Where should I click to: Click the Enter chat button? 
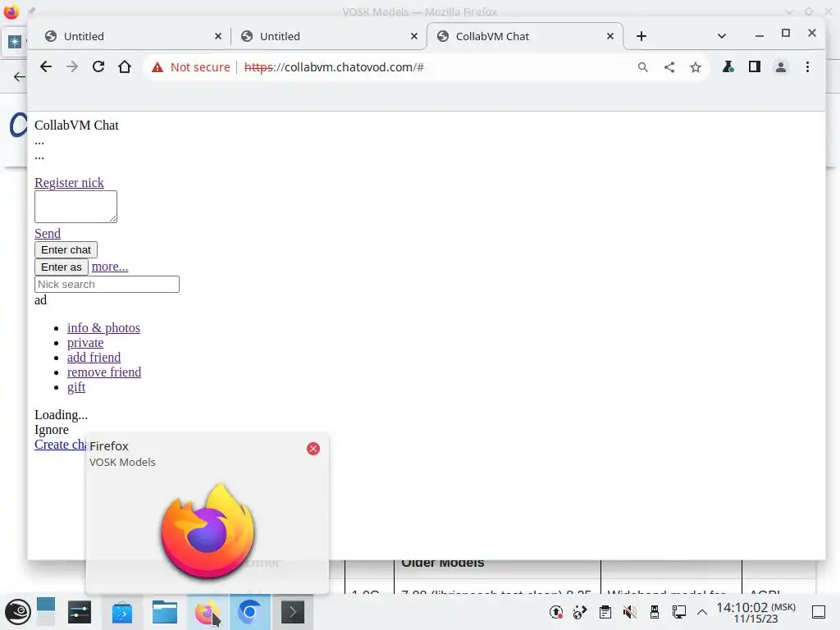click(x=66, y=249)
